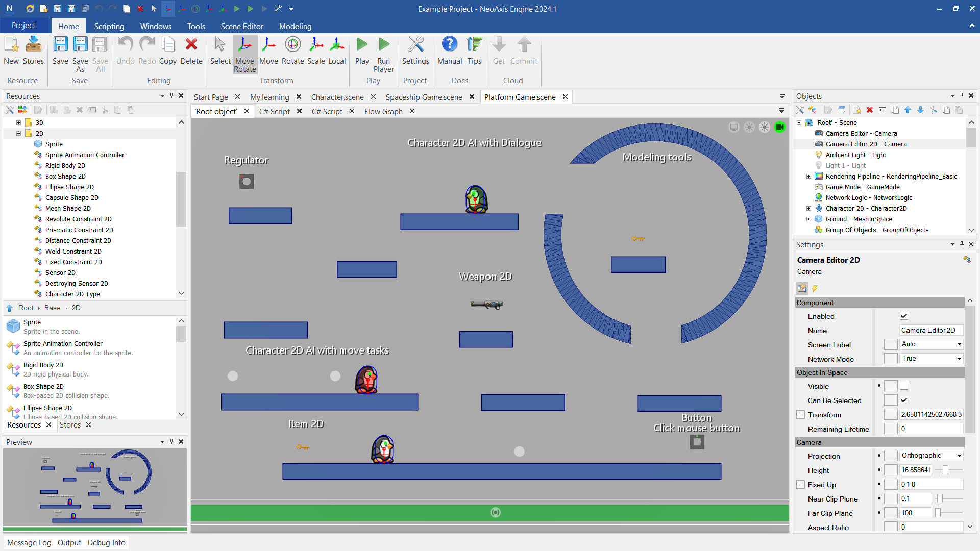Expand the 3D folder in Resources tree
The height and width of the screenshot is (551, 980).
tap(18, 123)
